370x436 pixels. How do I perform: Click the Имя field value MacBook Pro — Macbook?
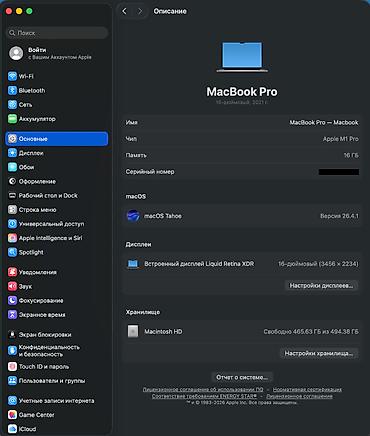point(324,123)
